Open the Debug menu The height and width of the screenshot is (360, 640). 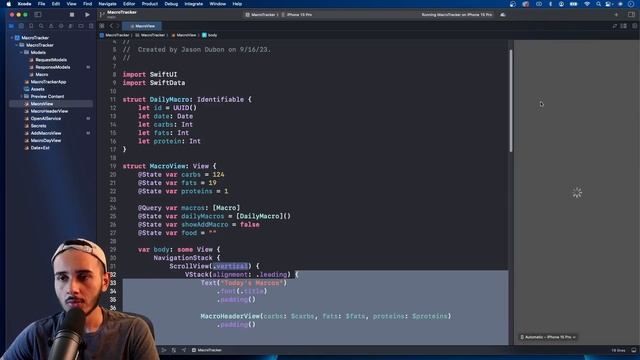[171, 4]
